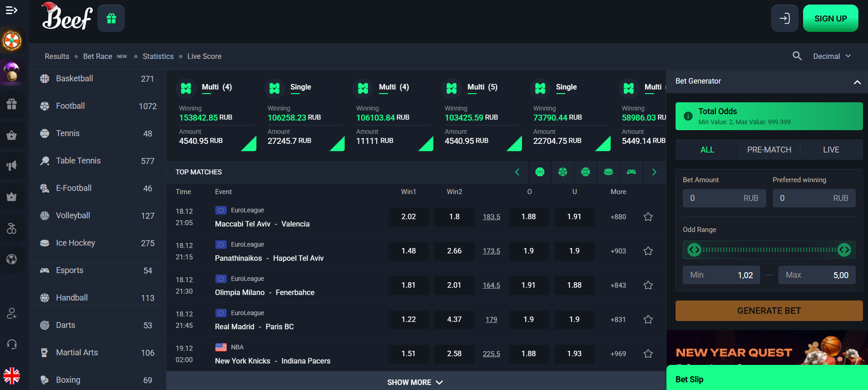Open the Decimal odds format dropdown

[831, 56]
